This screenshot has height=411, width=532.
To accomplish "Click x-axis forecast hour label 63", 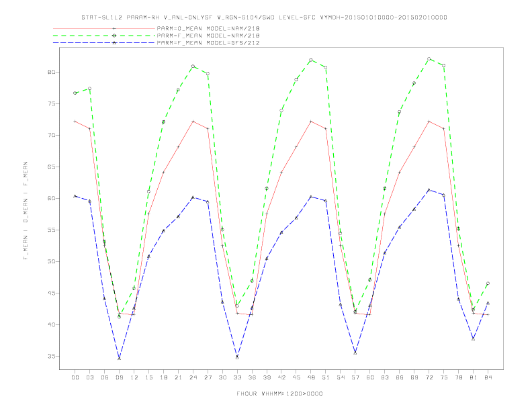I will click(385, 377).
